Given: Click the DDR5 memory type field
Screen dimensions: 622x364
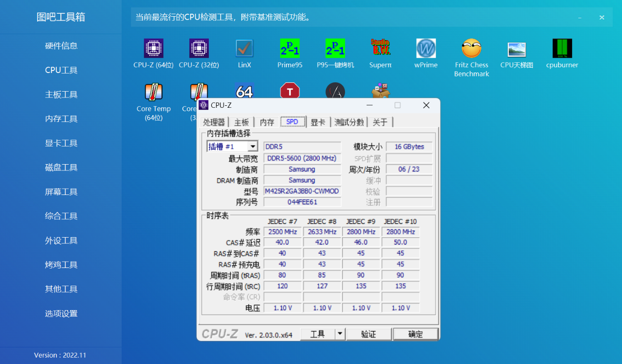Looking at the screenshot, I should (302, 146).
